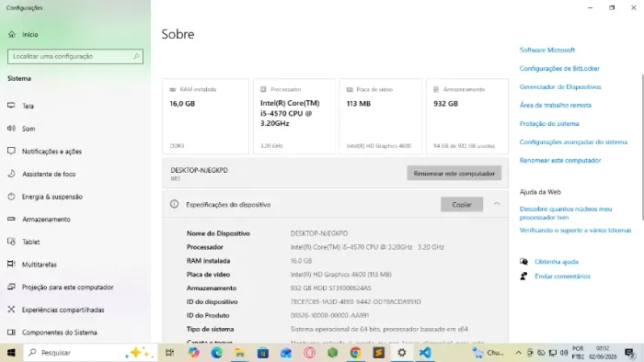Click the volume speaker tray icon

point(564,353)
